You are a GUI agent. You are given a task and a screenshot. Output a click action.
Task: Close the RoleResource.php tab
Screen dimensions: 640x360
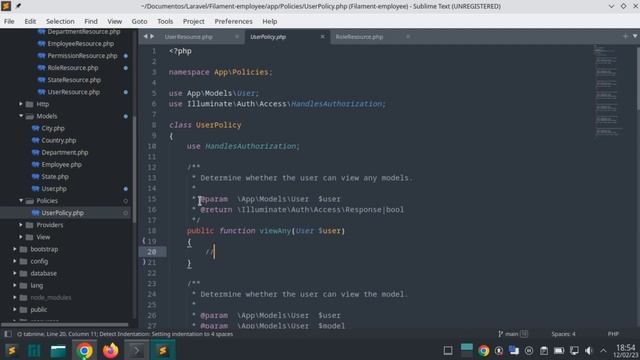[x=408, y=37]
